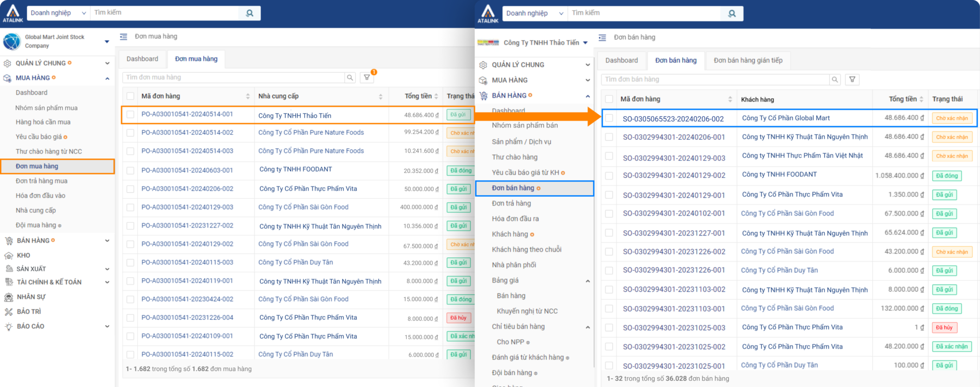
Task: Click the Tìm đơn bán hàng search field
Action: point(716,80)
